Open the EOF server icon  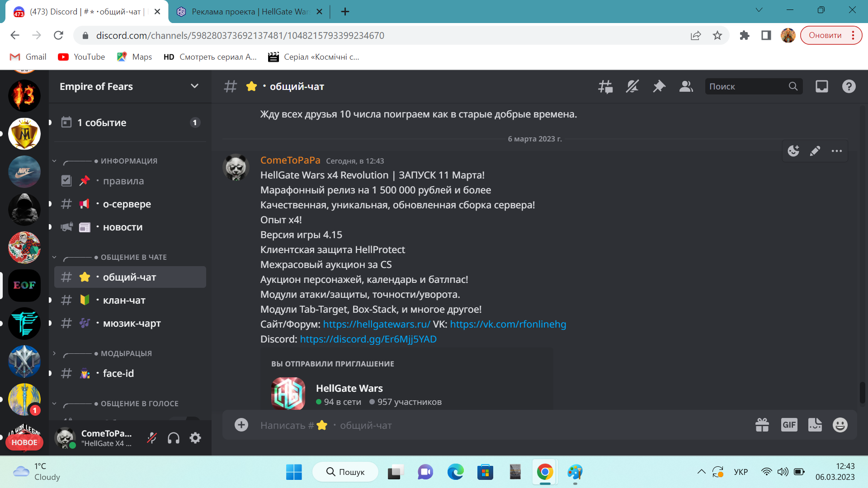(x=24, y=286)
